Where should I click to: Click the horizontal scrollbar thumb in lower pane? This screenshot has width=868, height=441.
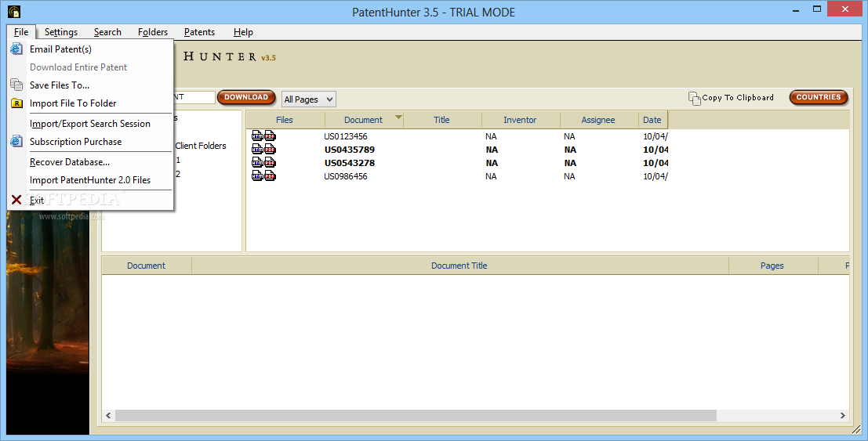pyautogui.click(x=416, y=415)
